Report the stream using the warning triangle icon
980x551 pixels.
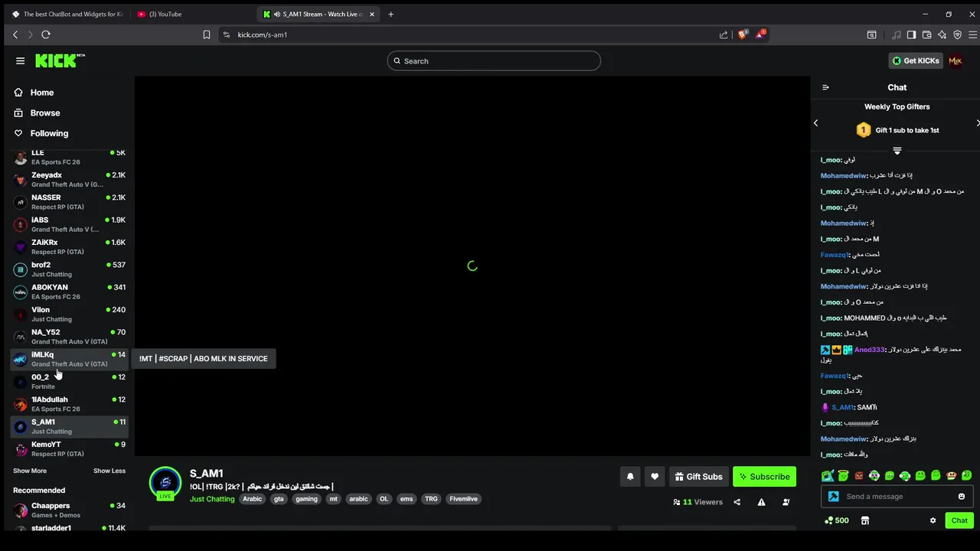click(x=761, y=502)
